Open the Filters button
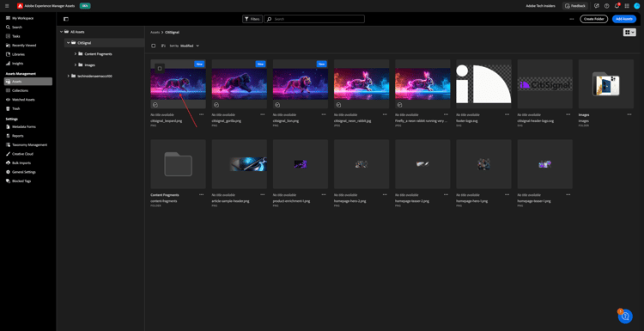The image size is (644, 331). (x=252, y=19)
